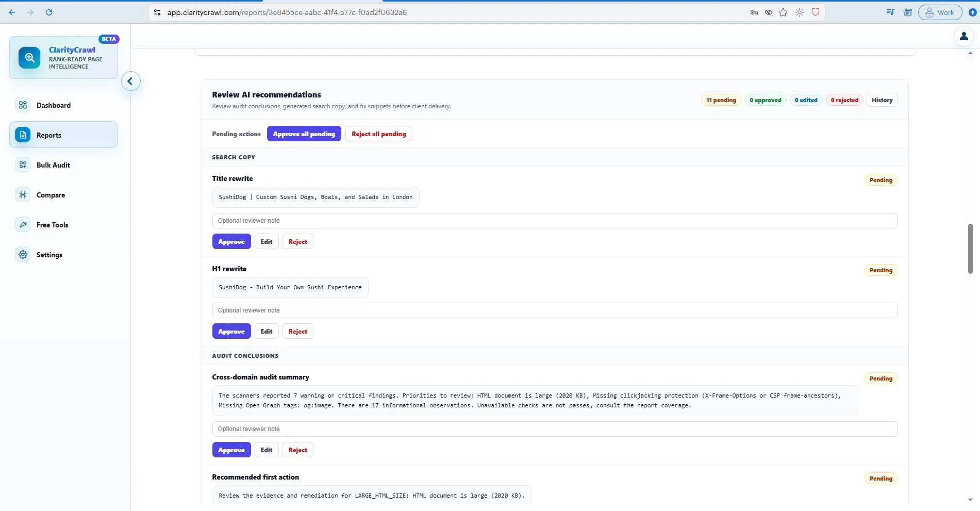Open the media control icon in toolbar

click(x=890, y=12)
